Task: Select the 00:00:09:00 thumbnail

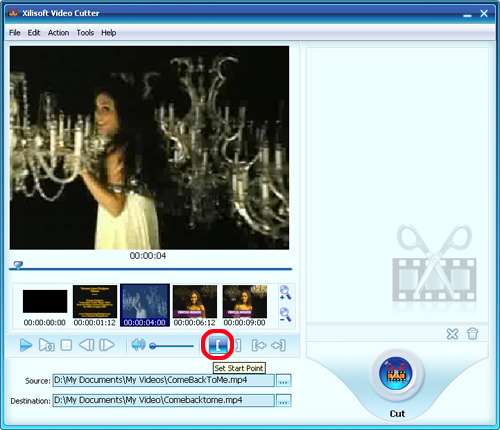Action: (245, 305)
